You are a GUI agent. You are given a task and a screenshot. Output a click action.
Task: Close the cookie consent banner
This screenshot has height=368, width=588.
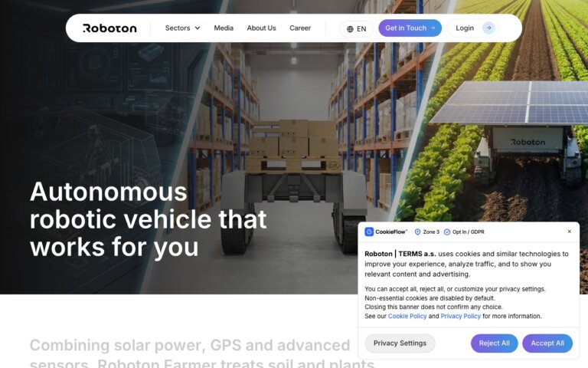click(570, 232)
